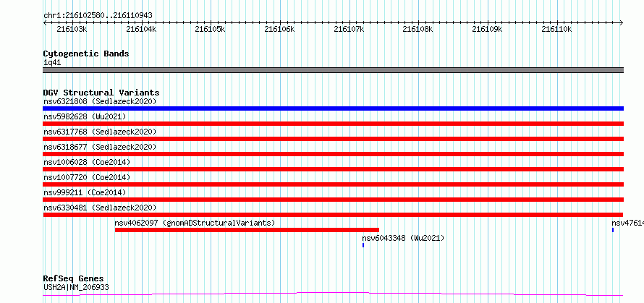Click the short red nsv4062097 variant bar
This screenshot has height=303, width=644.
(247, 230)
